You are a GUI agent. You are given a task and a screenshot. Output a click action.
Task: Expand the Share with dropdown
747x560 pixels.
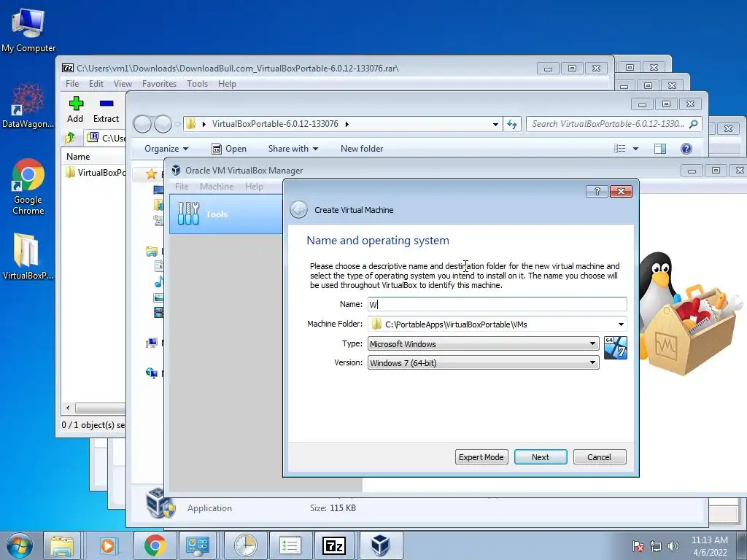(x=293, y=149)
